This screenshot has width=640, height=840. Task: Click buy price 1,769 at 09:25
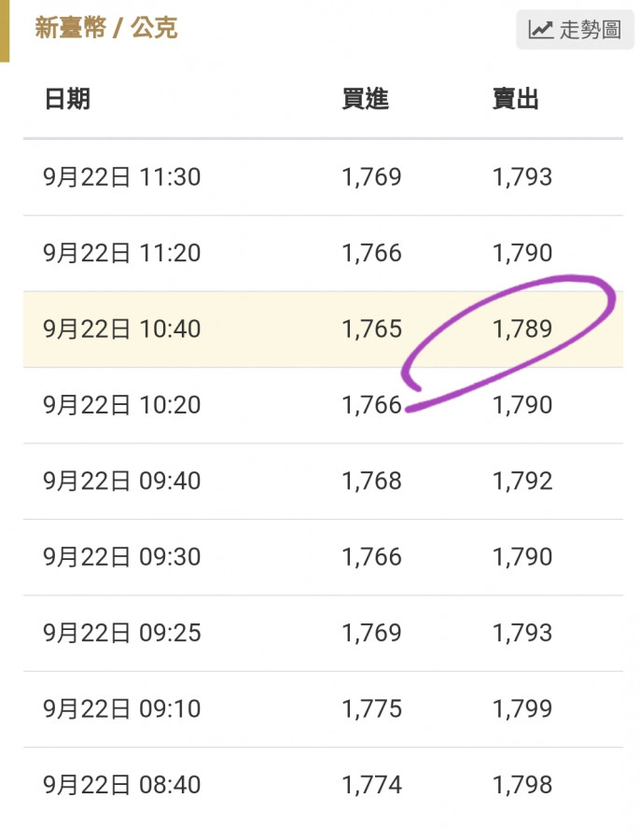click(x=371, y=634)
